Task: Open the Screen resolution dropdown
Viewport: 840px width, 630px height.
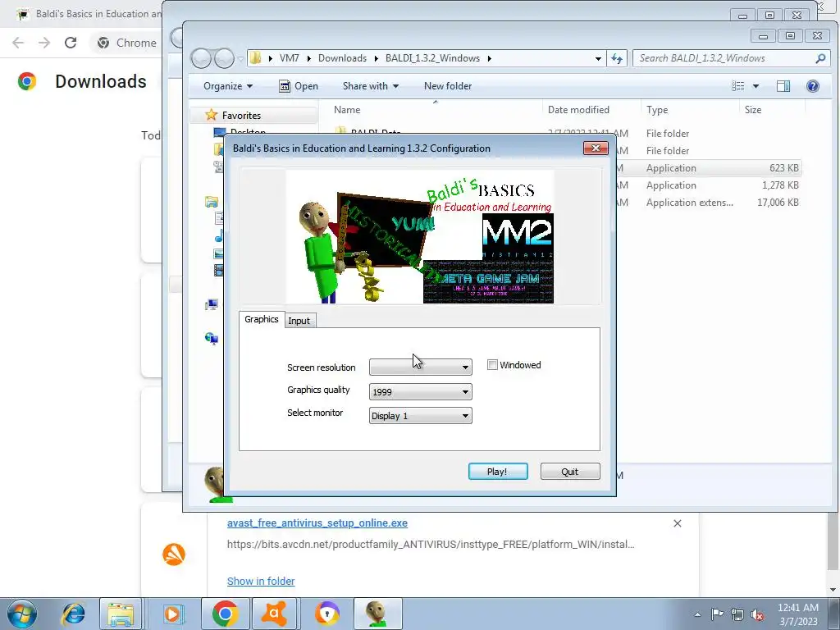Action: pyautogui.click(x=421, y=367)
